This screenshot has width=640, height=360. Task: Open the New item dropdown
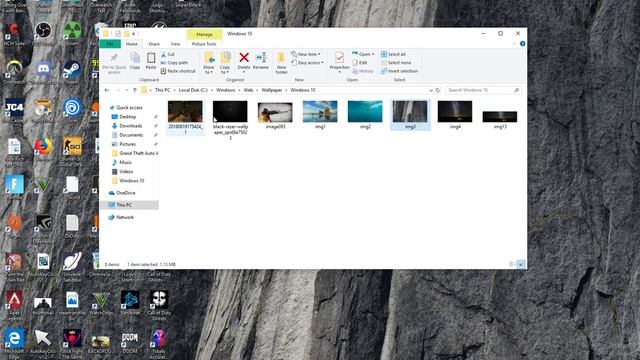click(x=306, y=54)
